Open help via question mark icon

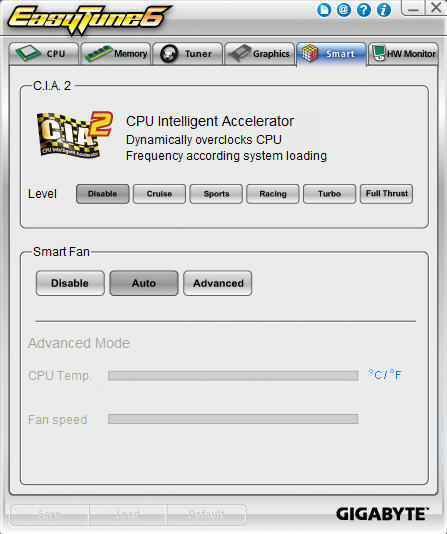click(364, 10)
